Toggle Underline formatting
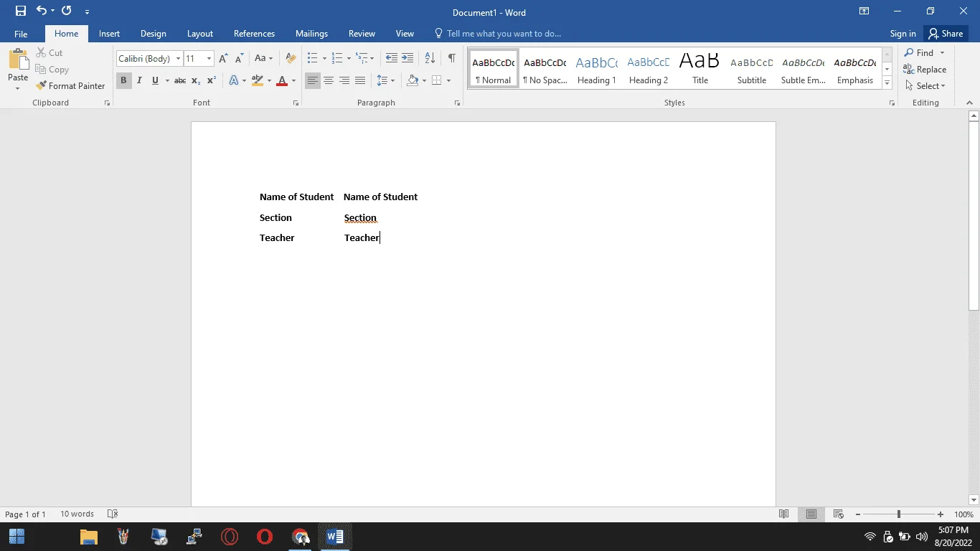Image resolution: width=980 pixels, height=551 pixels. pos(155,80)
